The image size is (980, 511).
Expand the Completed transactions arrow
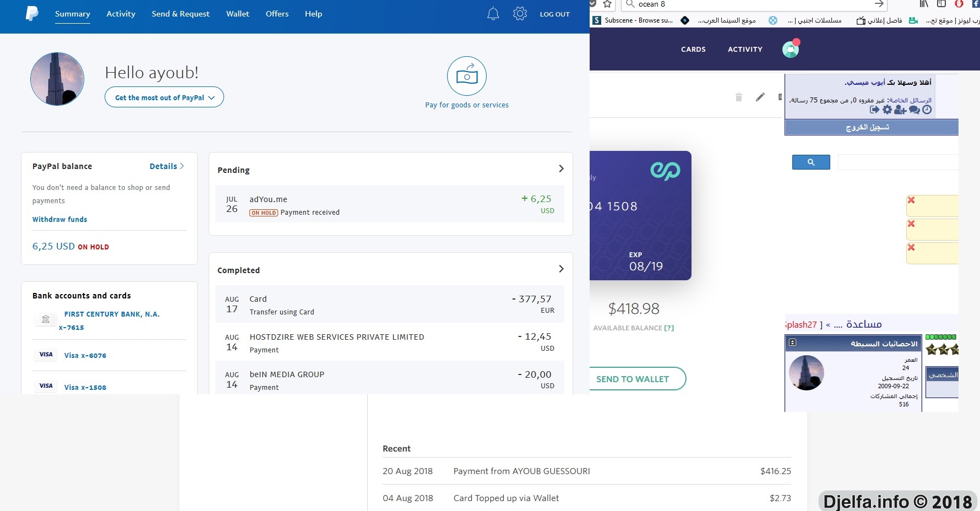coord(561,269)
